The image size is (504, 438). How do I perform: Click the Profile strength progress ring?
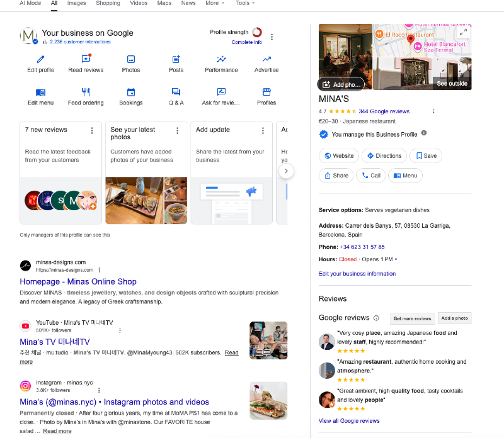pos(257,33)
